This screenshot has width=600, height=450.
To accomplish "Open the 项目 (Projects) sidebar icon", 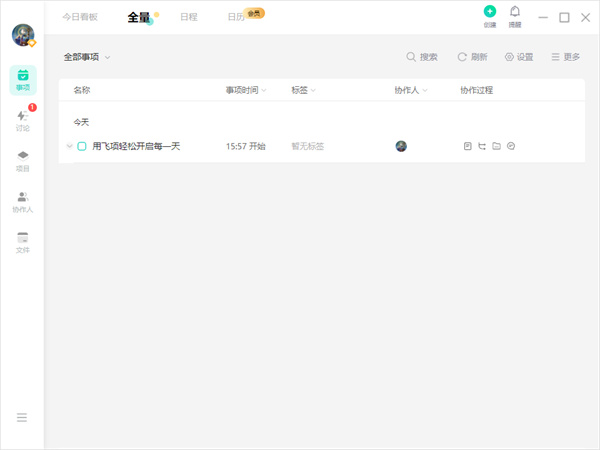I will tap(22, 160).
